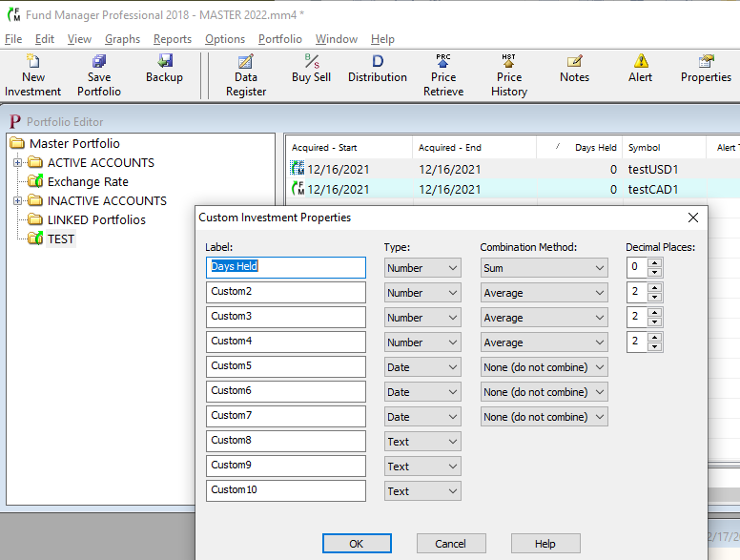Select the testUSD1 symbol cell
The image size is (740, 560).
(652, 170)
